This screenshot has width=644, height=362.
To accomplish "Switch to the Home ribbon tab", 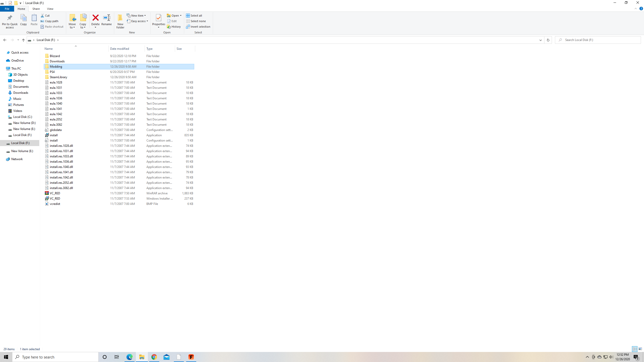I will (21, 9).
